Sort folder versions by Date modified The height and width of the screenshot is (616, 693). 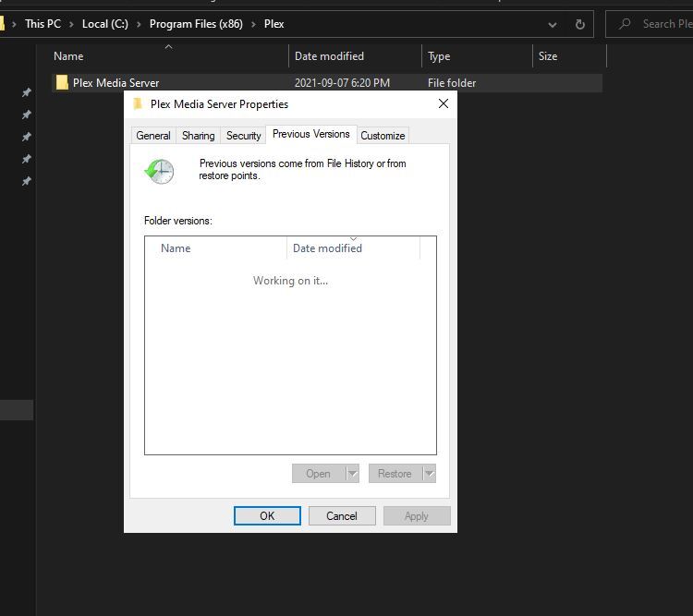[353, 248]
